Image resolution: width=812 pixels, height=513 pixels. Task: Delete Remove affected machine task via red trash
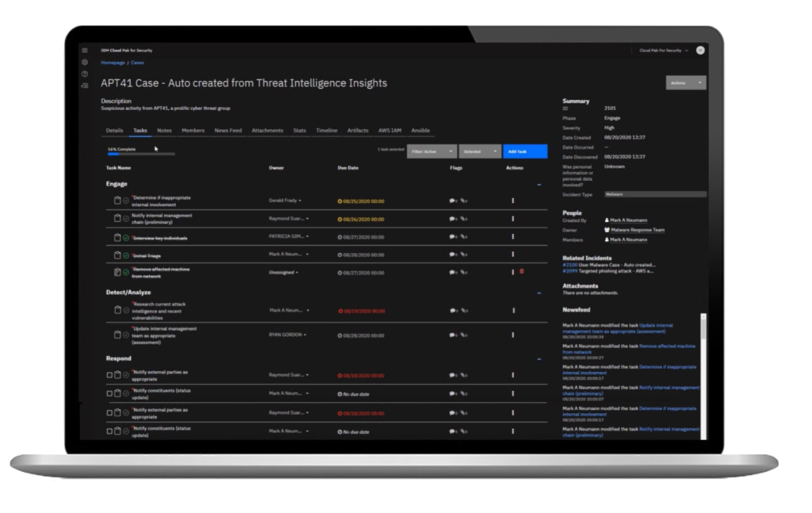point(522,271)
